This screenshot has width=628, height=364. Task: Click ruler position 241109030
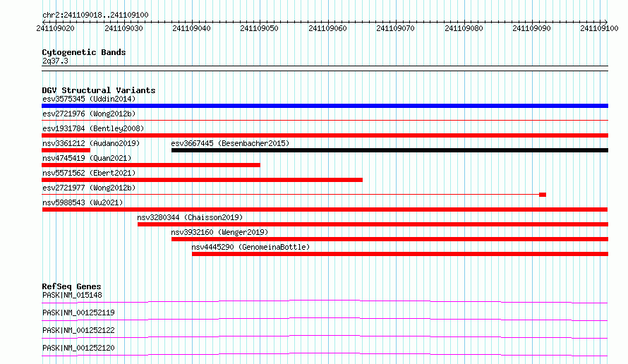[123, 28]
